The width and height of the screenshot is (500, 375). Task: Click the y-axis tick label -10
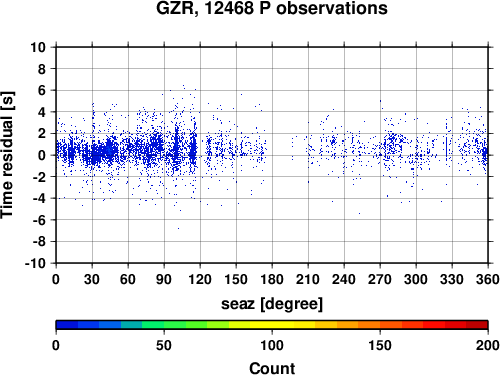point(35,263)
